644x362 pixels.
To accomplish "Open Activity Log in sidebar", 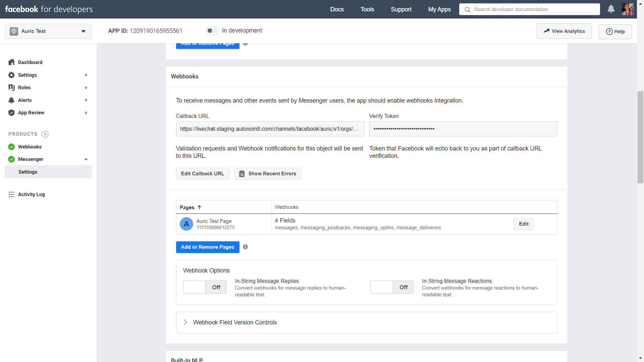I will tap(31, 194).
